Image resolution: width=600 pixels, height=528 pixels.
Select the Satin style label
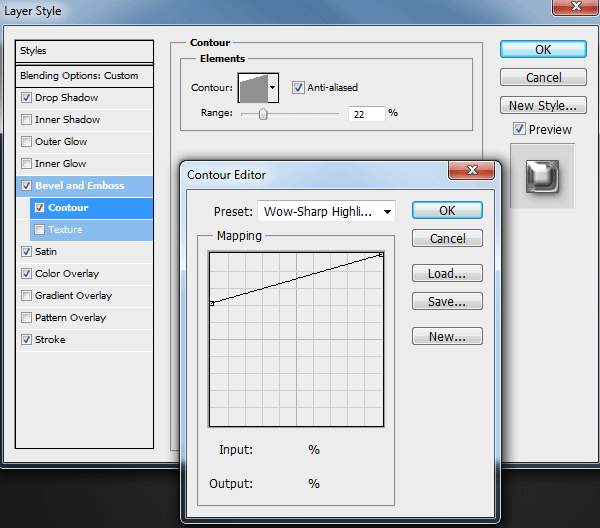point(46,251)
